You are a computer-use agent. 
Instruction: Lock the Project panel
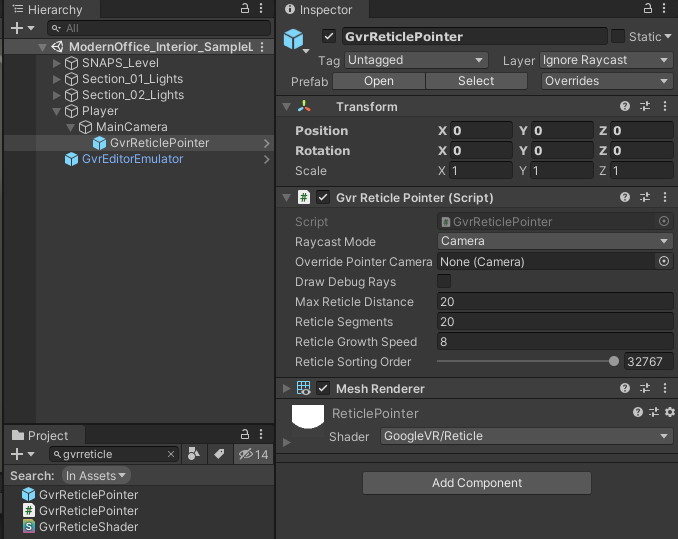coord(245,434)
